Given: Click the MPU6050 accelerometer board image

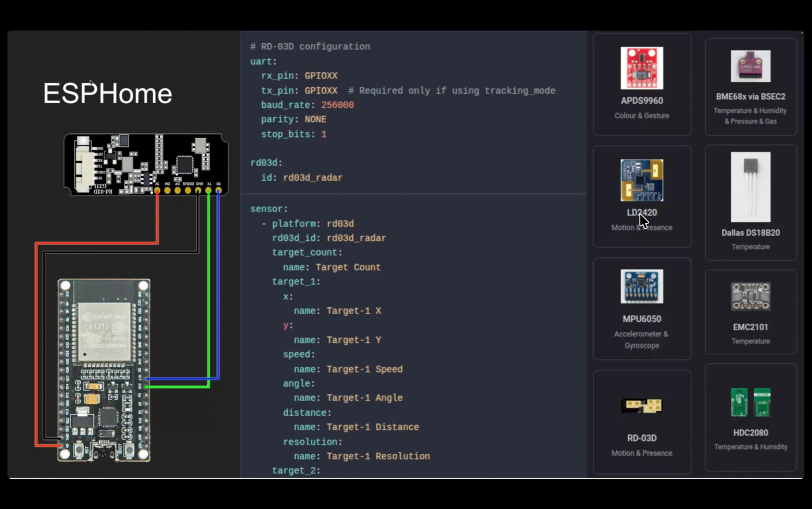Looking at the screenshot, I should click(642, 287).
